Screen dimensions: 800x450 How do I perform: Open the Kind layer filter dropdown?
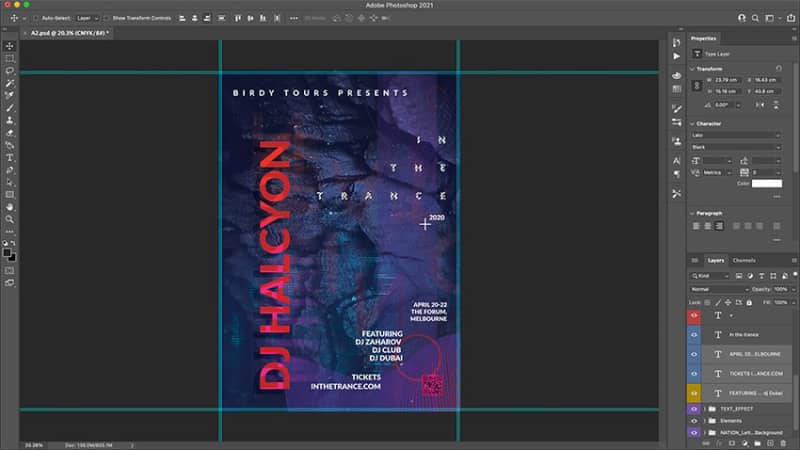pos(710,276)
